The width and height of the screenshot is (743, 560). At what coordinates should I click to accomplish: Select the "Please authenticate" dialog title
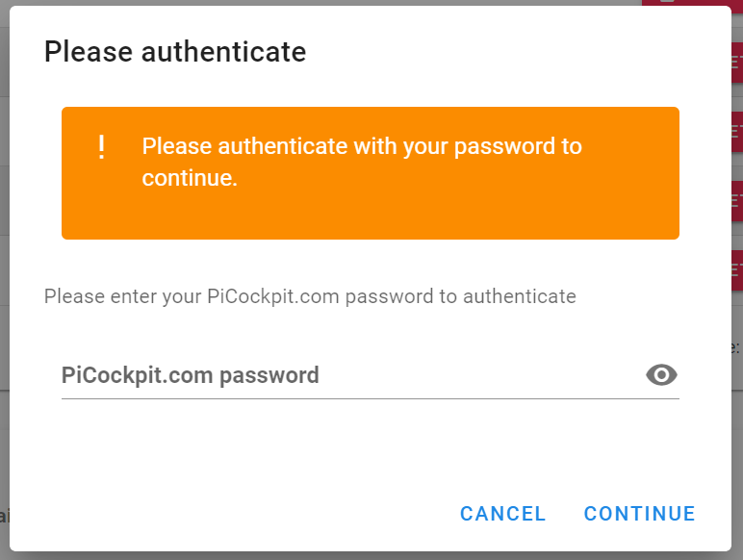tap(175, 52)
